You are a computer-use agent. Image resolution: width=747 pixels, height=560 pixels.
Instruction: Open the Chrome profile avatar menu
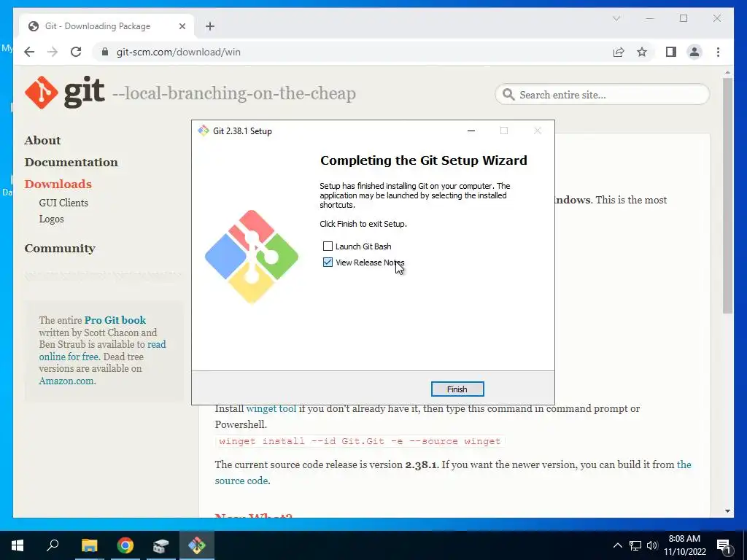pyautogui.click(x=694, y=52)
